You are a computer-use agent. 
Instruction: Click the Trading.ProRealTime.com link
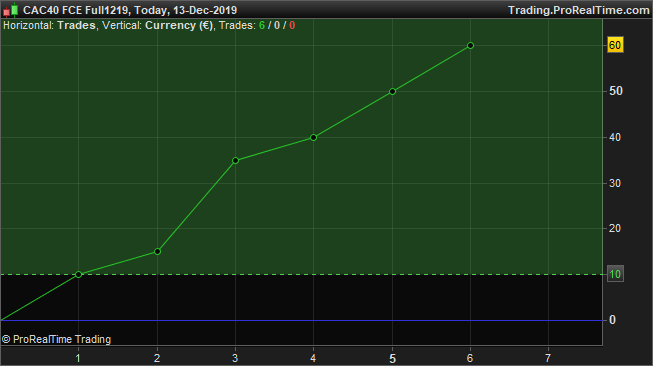[578, 10]
